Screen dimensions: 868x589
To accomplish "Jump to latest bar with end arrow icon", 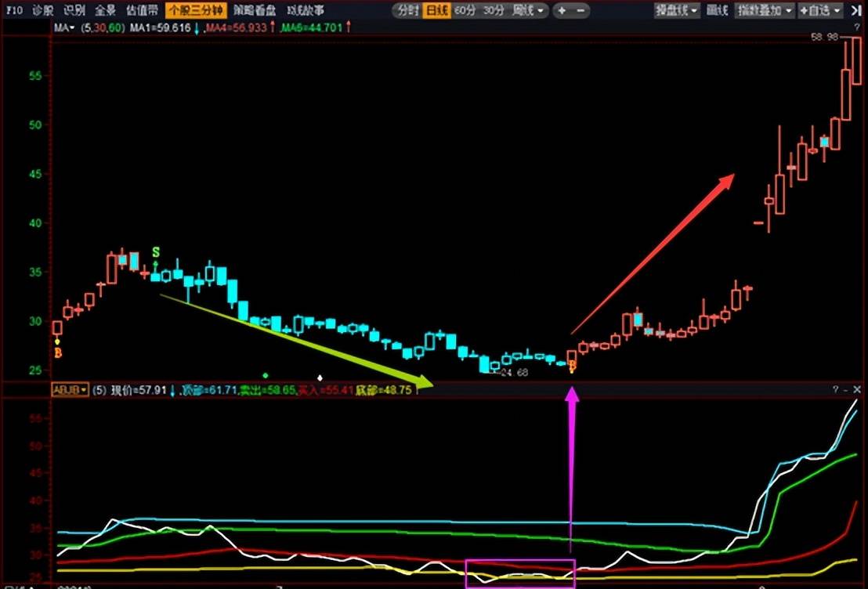I will tap(855, 10).
